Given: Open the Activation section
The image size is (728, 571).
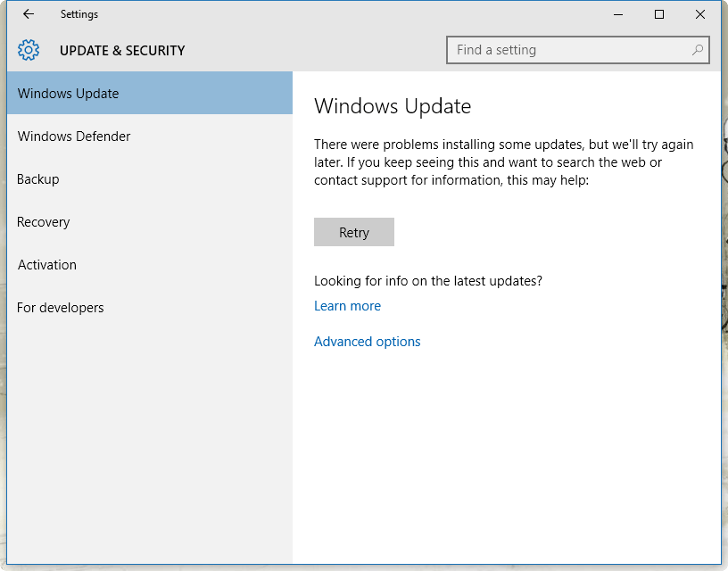Looking at the screenshot, I should 150,265.
